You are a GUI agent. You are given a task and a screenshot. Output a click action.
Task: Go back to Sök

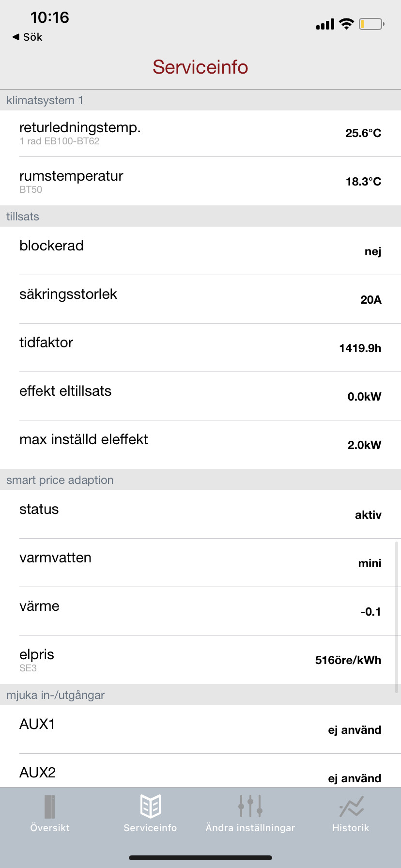(x=32, y=37)
